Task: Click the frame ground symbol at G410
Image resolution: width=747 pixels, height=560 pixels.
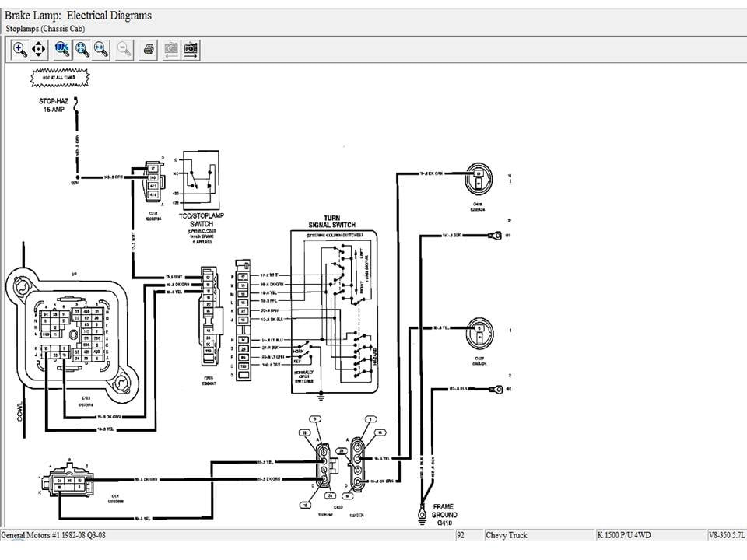Action: tap(422, 515)
